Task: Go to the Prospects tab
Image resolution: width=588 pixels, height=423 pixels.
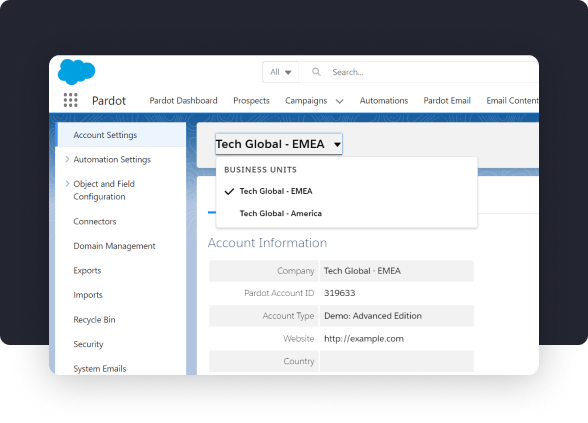Action: (x=251, y=100)
